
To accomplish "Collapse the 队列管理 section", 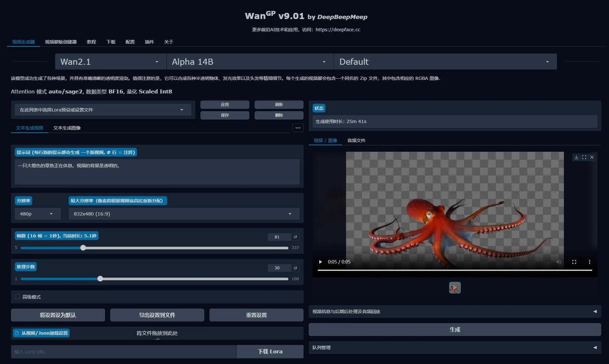I will [x=594, y=348].
